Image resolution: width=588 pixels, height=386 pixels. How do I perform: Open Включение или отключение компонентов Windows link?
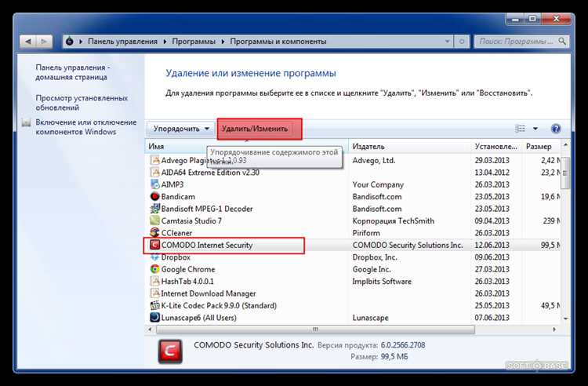pos(86,127)
